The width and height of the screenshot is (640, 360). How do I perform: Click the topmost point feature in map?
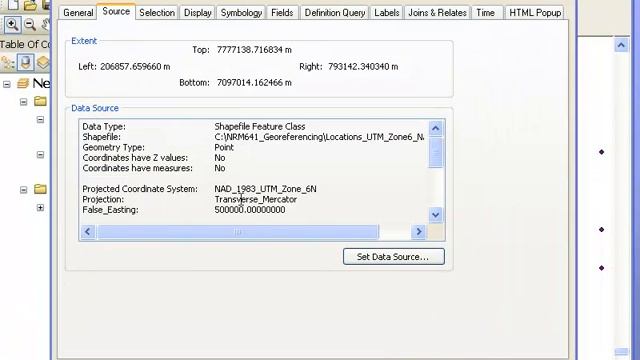tap(601, 152)
